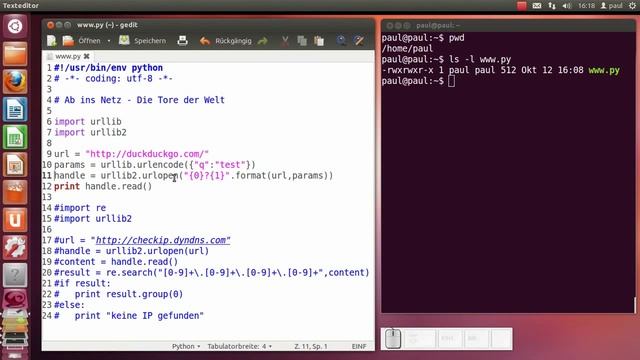The image size is (640, 360).
Task: Click the shebang line of www.py
Action: pyautogui.click(x=108, y=68)
